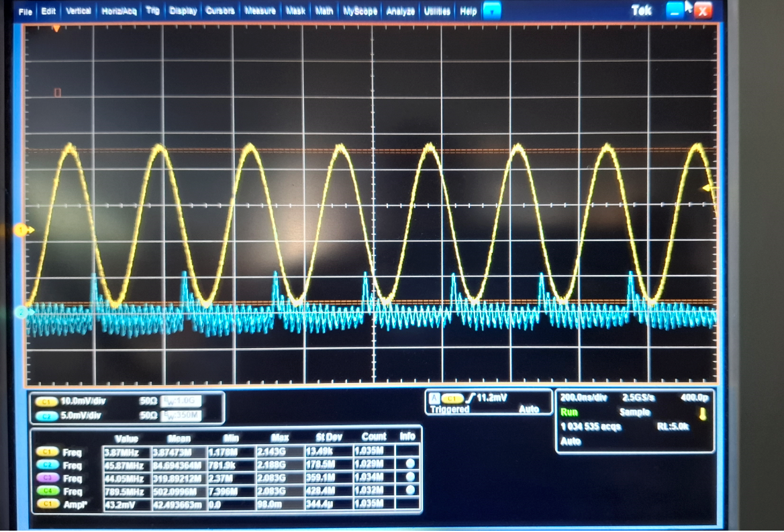
Task: Click the St Dev column header
Action: 328,437
